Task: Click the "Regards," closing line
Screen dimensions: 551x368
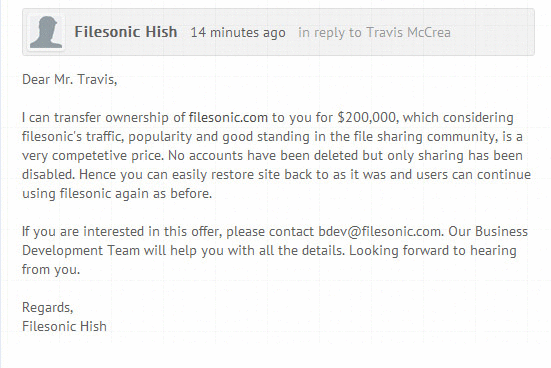Action: coord(47,308)
